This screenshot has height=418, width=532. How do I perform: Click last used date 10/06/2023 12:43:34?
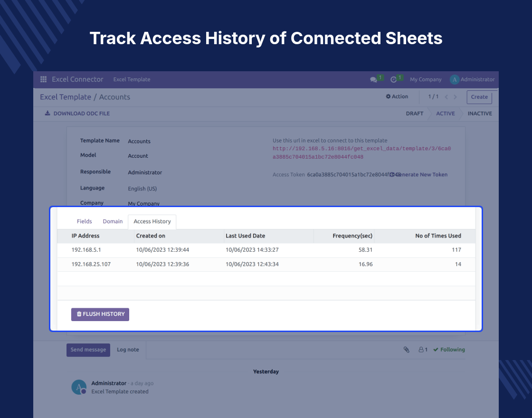252,264
